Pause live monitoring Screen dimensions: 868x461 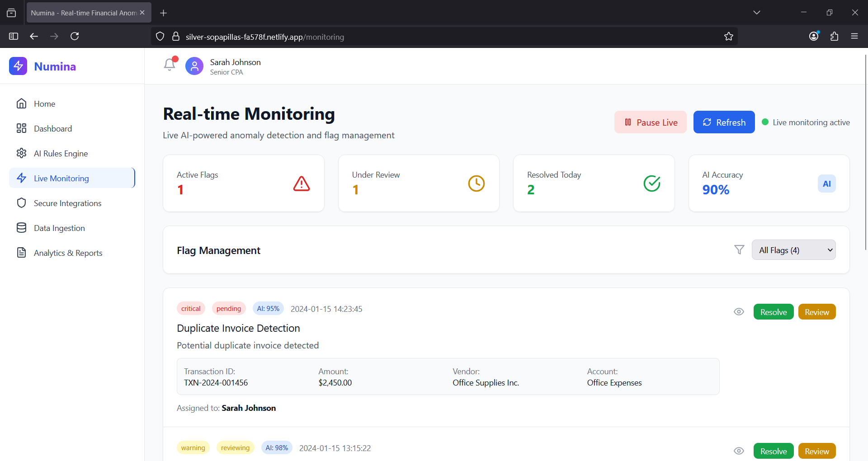point(650,122)
